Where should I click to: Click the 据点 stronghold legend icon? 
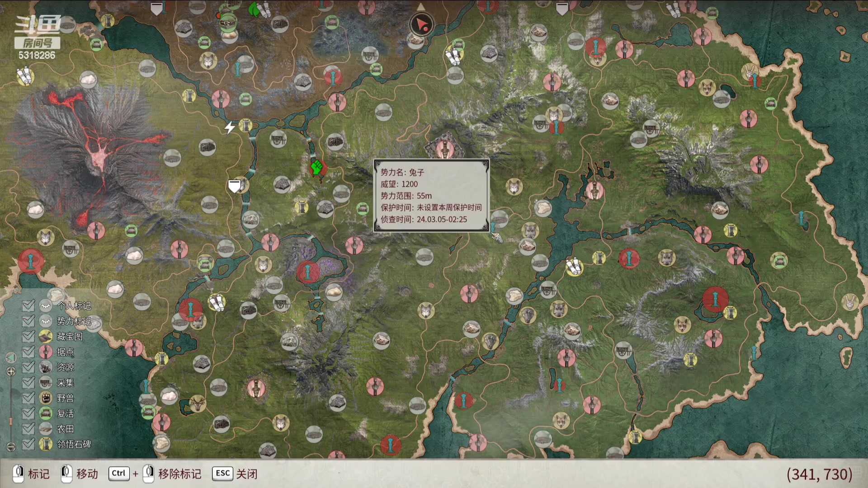point(46,352)
